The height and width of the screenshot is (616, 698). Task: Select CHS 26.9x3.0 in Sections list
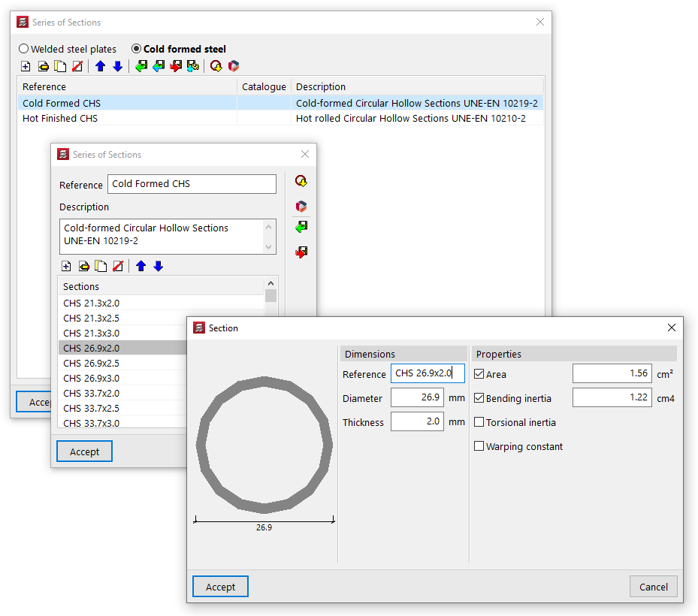point(122,379)
